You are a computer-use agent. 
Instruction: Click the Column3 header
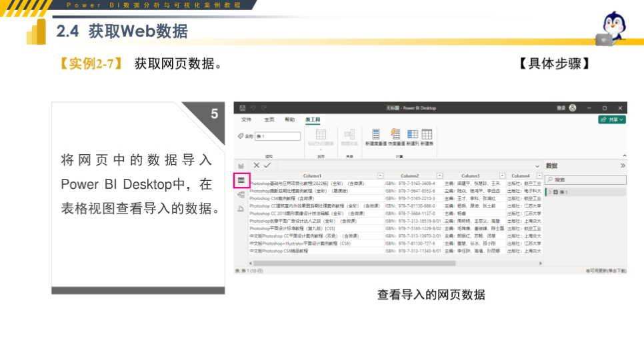coord(470,176)
